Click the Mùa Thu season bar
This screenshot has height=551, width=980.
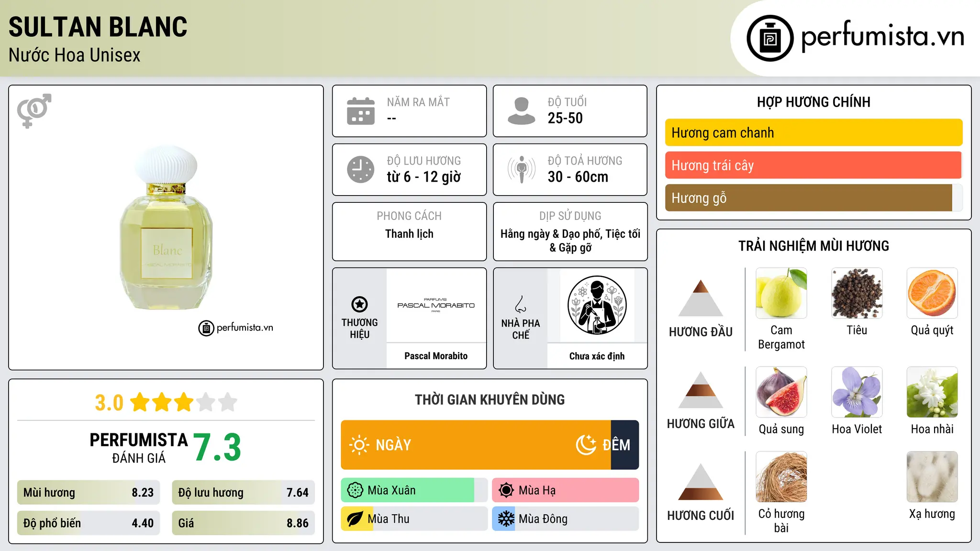pos(414,519)
